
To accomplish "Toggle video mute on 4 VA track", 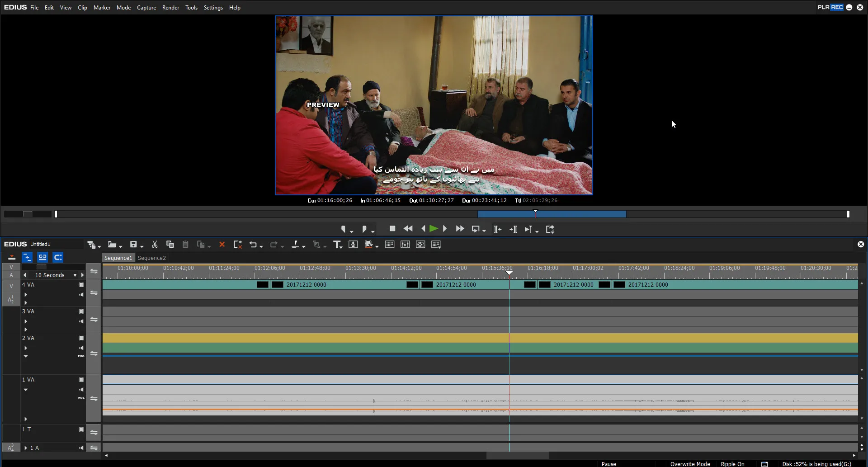I will (x=81, y=285).
